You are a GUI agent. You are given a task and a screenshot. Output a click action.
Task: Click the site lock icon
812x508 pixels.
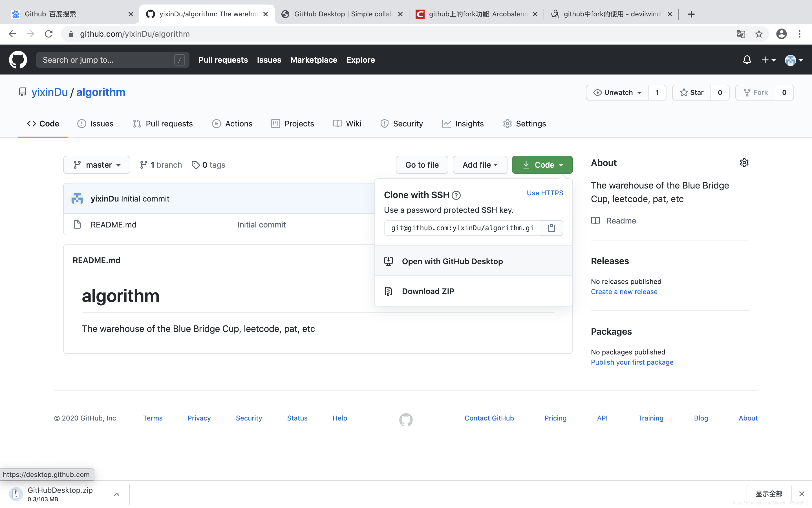coord(71,34)
